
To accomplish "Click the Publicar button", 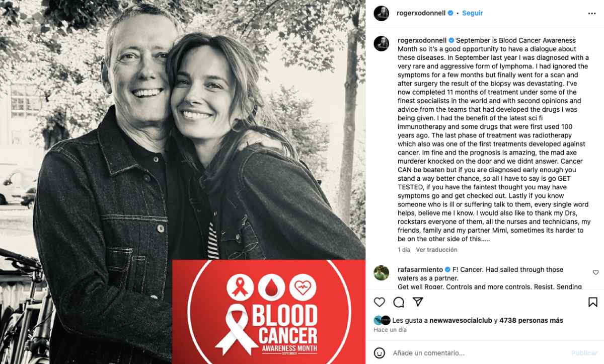I will pyautogui.click(x=584, y=353).
